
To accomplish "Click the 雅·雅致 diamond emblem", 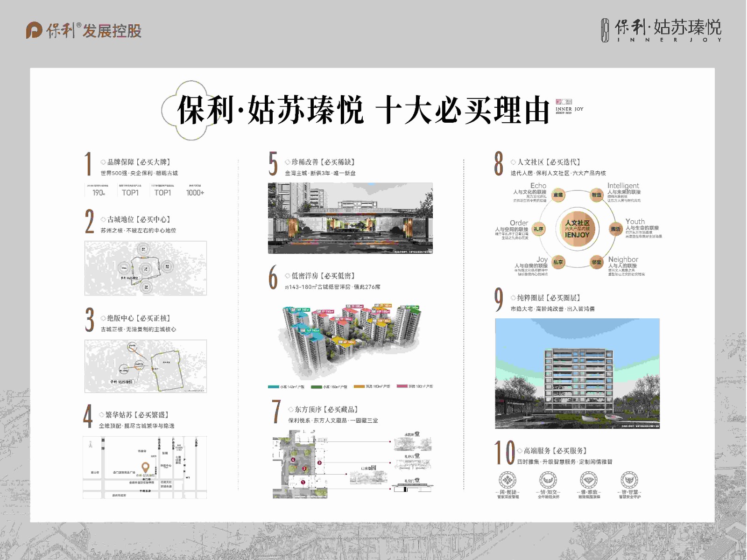I will [x=589, y=480].
